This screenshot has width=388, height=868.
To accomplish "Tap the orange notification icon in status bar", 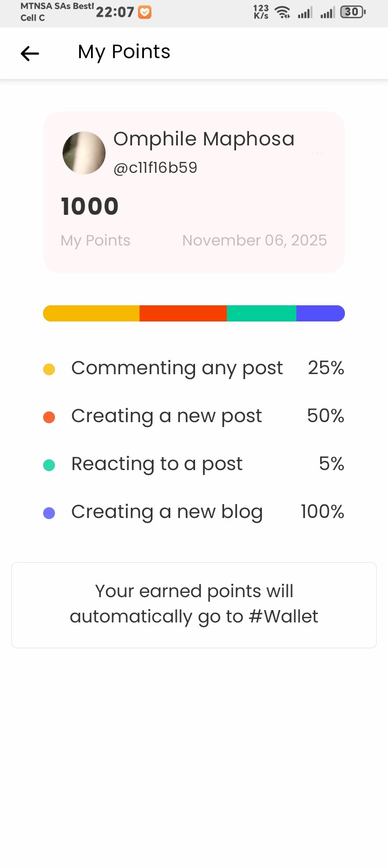I will point(144,12).
